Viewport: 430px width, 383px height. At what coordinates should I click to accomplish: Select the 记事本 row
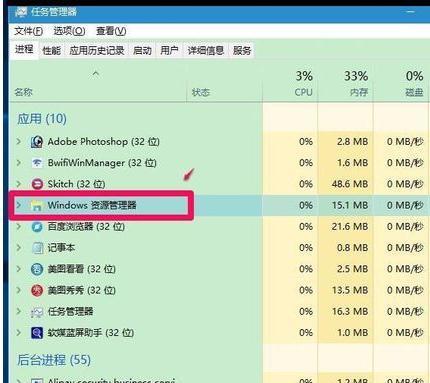point(219,248)
